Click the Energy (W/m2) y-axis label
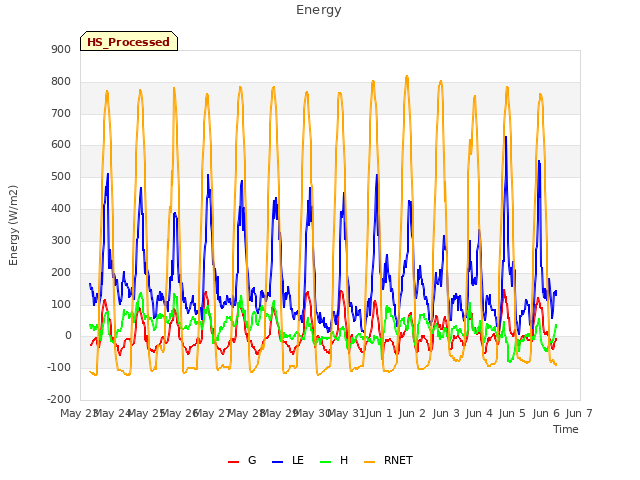This screenshot has height=480, width=640. [13, 225]
